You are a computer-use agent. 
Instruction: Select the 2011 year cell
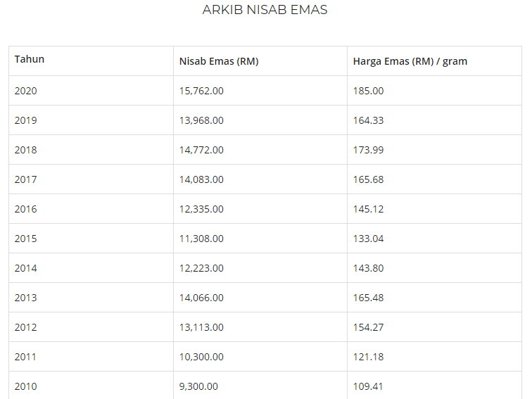26,357
